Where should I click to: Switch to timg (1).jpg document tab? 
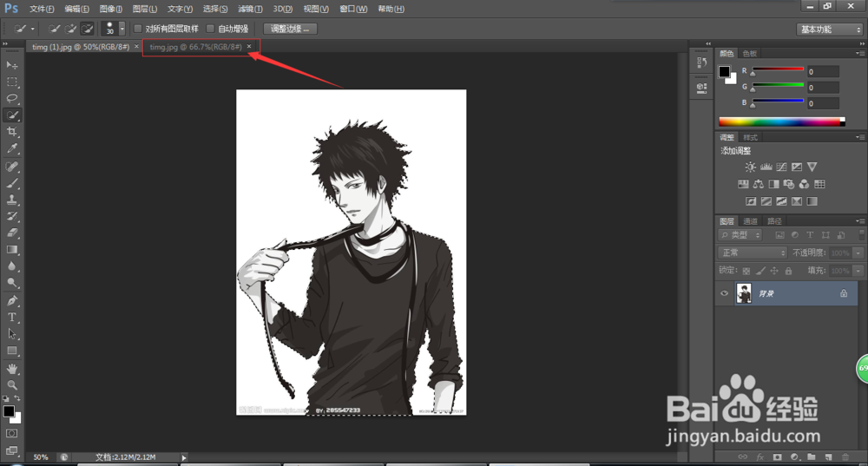point(80,47)
